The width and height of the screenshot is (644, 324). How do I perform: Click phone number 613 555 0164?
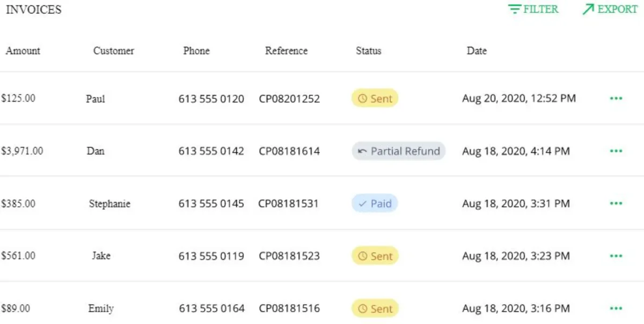[x=211, y=308]
